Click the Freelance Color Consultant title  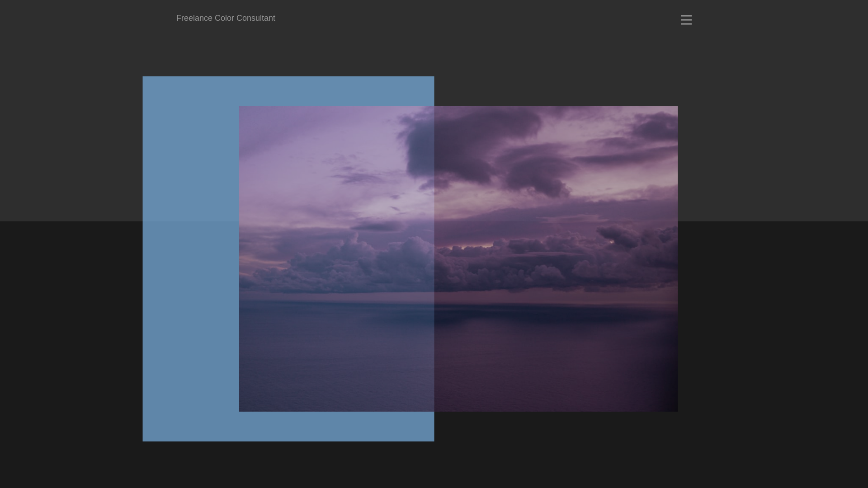pyautogui.click(x=226, y=18)
